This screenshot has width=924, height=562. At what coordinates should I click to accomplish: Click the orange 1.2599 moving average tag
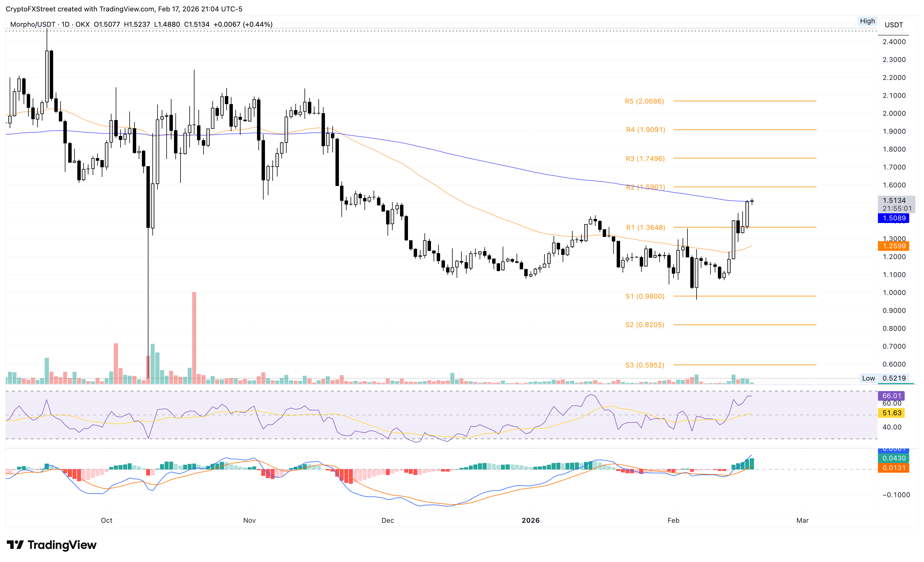click(x=894, y=246)
